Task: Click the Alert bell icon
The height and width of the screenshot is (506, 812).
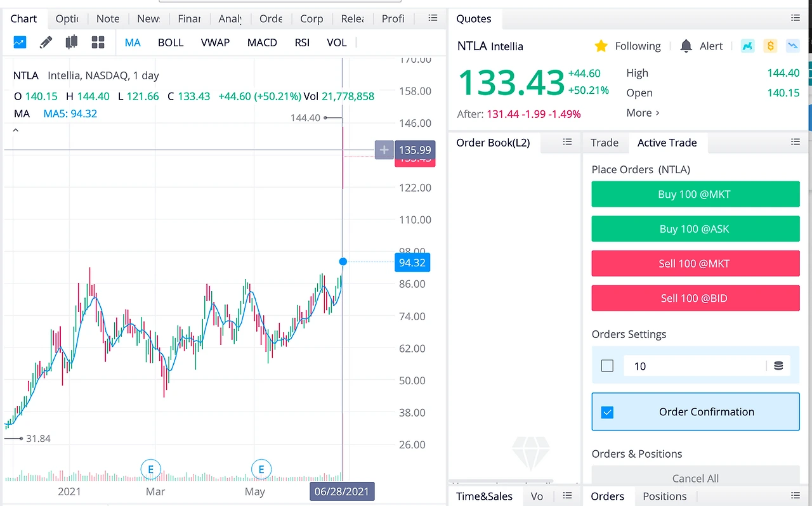Action: click(x=686, y=46)
